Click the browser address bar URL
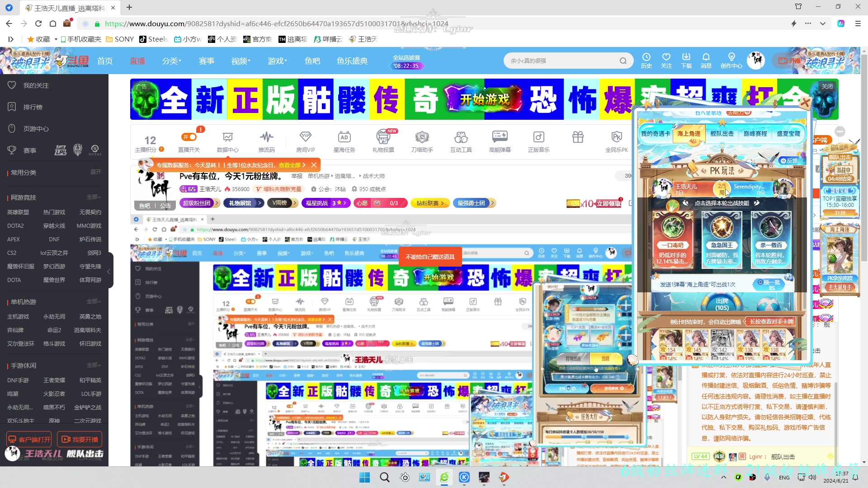The height and width of the screenshot is (488, 868). click(277, 23)
